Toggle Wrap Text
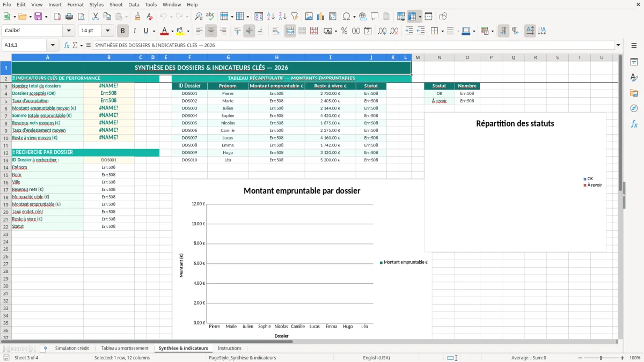Viewport: 644px width, 362px height. point(276,31)
